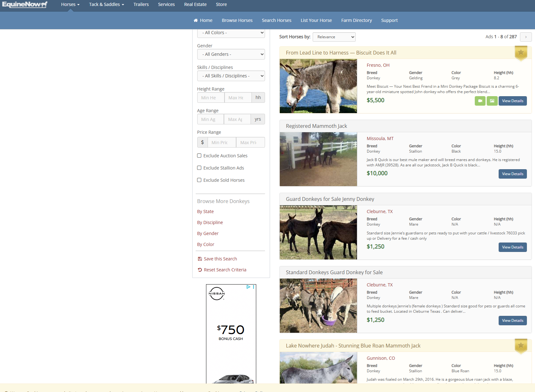Expand the Horses top menu

pyautogui.click(x=70, y=4)
